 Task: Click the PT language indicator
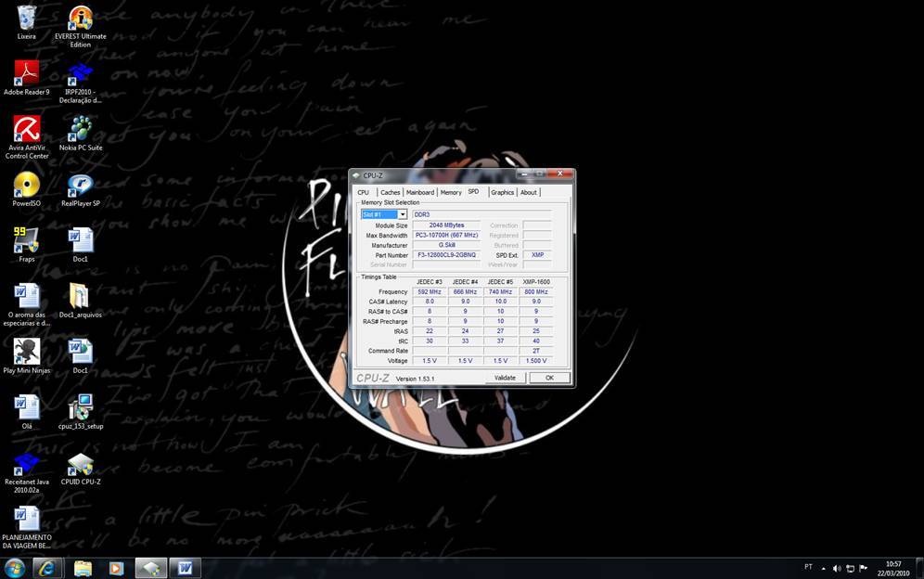click(809, 567)
